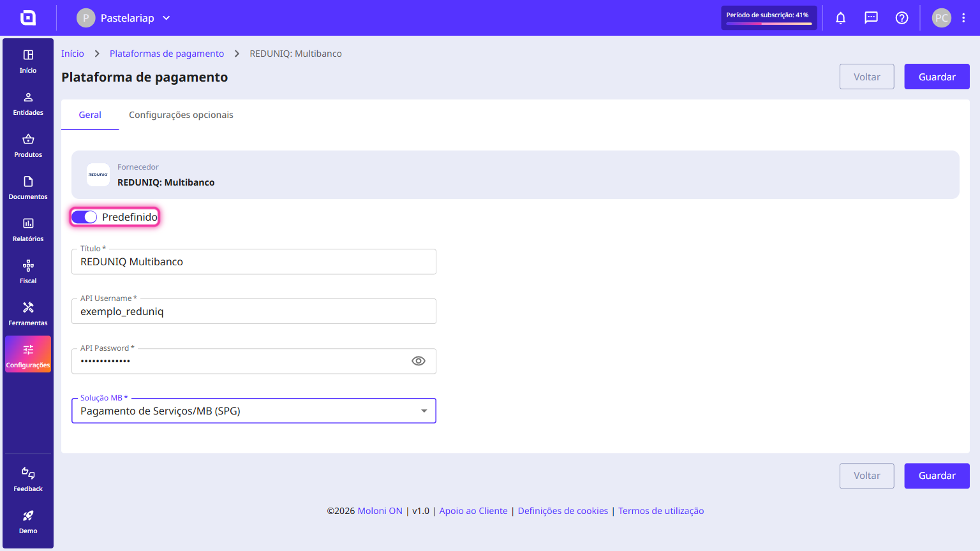The width and height of the screenshot is (980, 551).
Task: Toggle the Predefinido switch
Action: pos(84,217)
